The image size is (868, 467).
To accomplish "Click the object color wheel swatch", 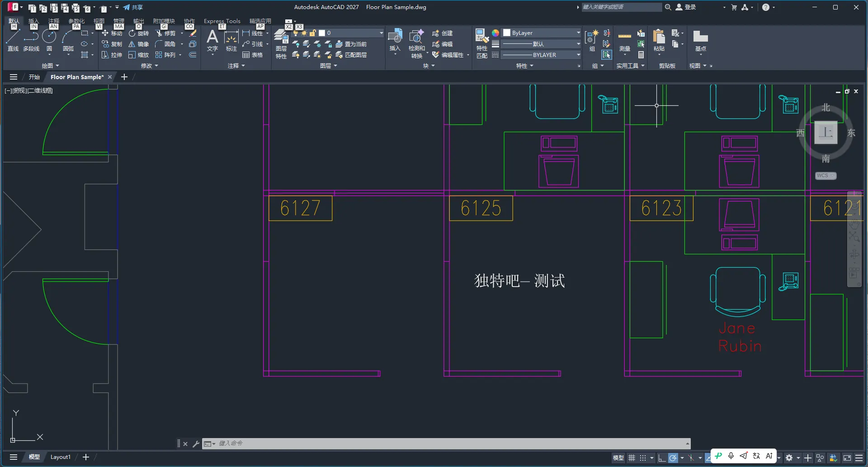I will [495, 33].
